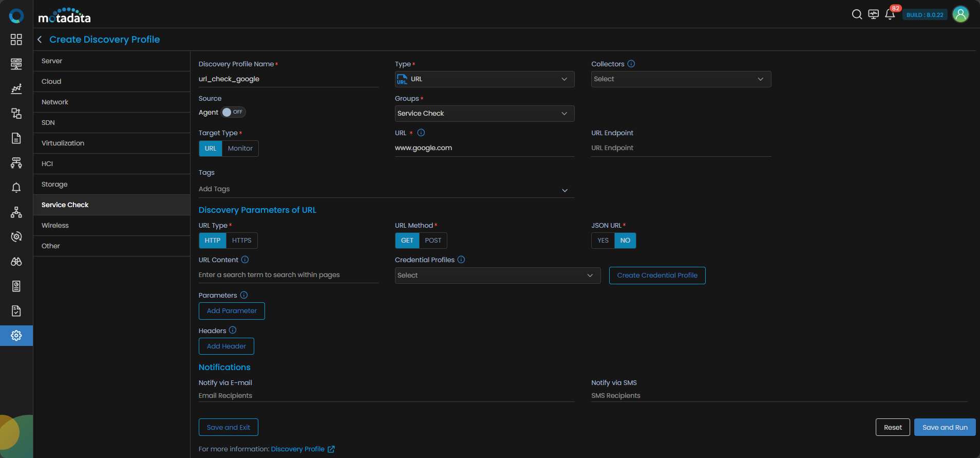This screenshot has width=980, height=458.
Task: Open the Credential Profiles Select dropdown
Action: (498, 276)
